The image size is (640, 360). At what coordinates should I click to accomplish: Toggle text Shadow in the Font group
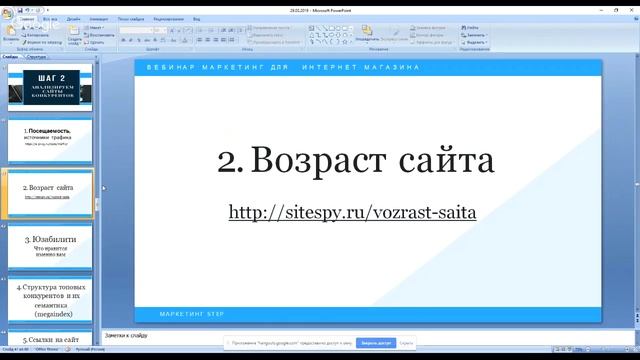(x=155, y=40)
